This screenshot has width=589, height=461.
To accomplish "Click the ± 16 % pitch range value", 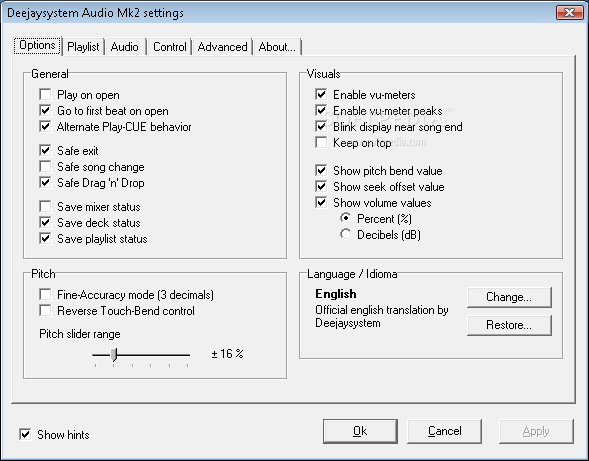I will (227, 354).
